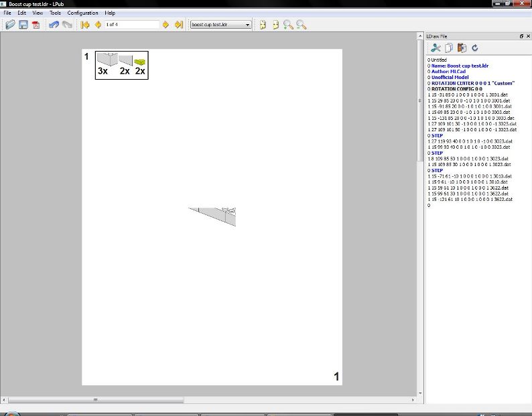
Task: Click the horizontal scrollbar below the page
Action: tap(96, 400)
